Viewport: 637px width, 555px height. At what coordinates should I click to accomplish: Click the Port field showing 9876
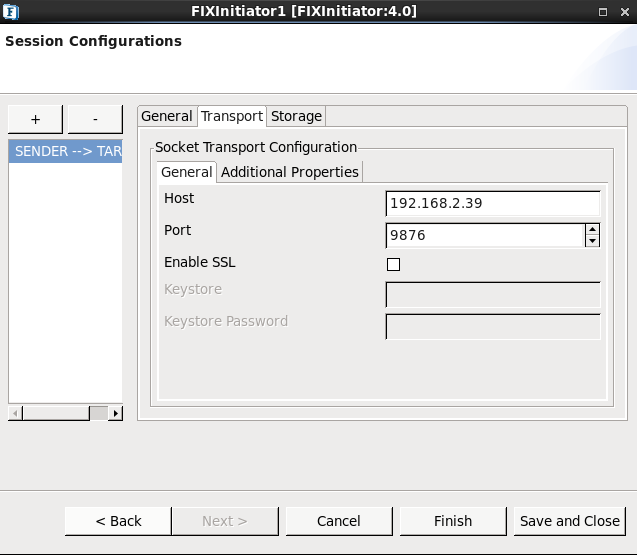(x=485, y=235)
